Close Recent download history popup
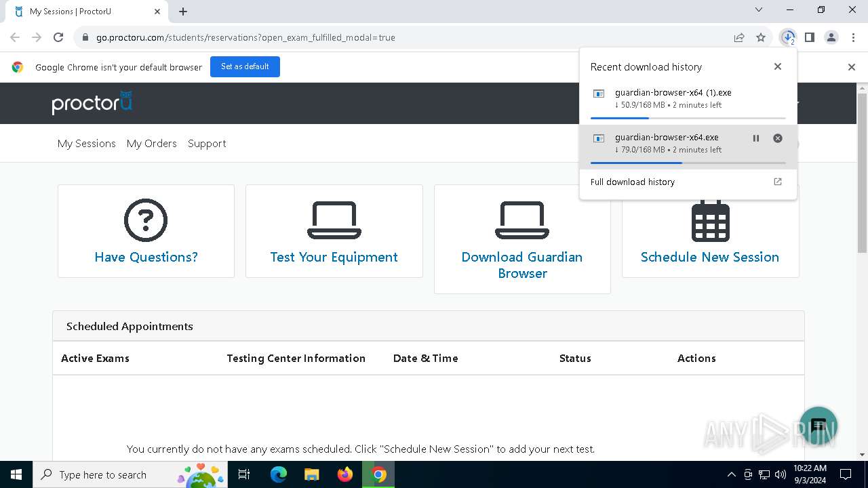Image resolution: width=868 pixels, height=488 pixels. [x=778, y=66]
